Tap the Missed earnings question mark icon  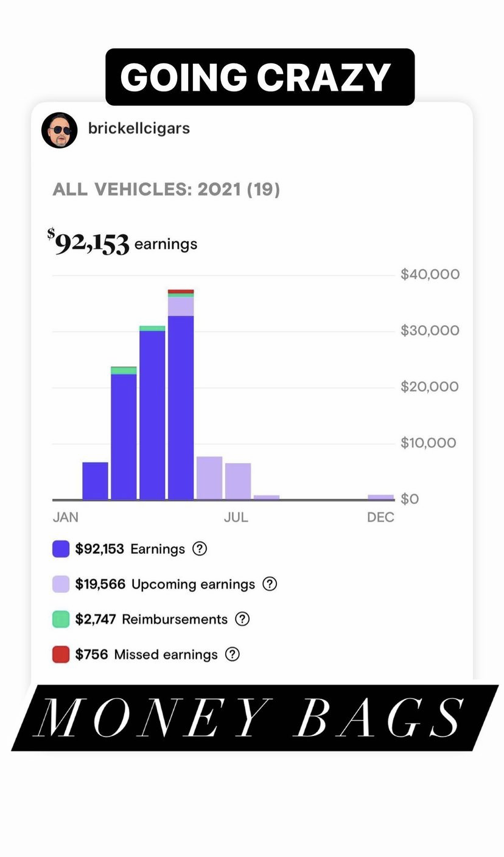click(x=233, y=654)
